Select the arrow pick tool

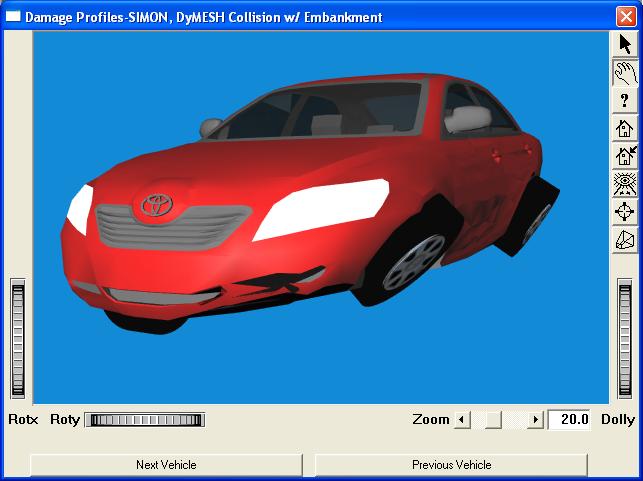click(625, 45)
